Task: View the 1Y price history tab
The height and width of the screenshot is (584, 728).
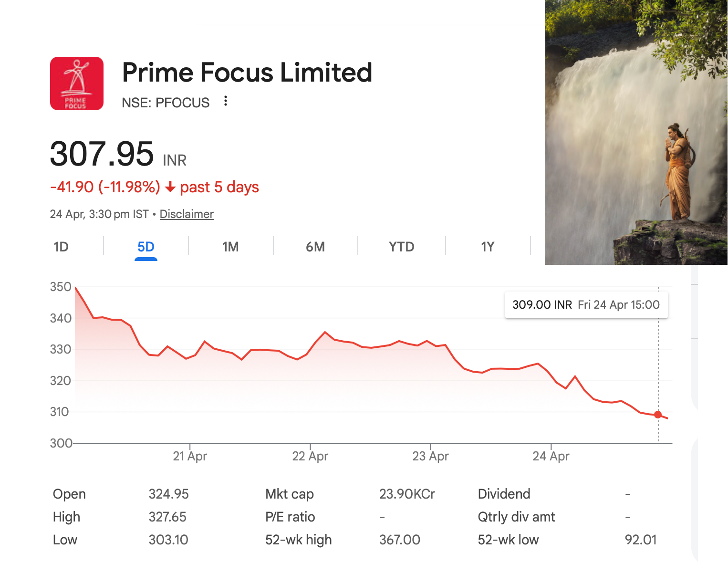Action: tap(488, 247)
